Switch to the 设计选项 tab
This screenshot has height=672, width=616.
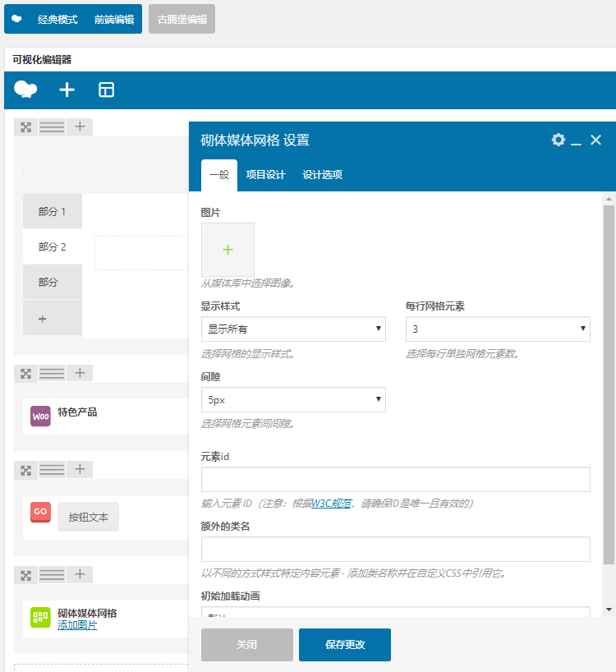pyautogui.click(x=323, y=175)
